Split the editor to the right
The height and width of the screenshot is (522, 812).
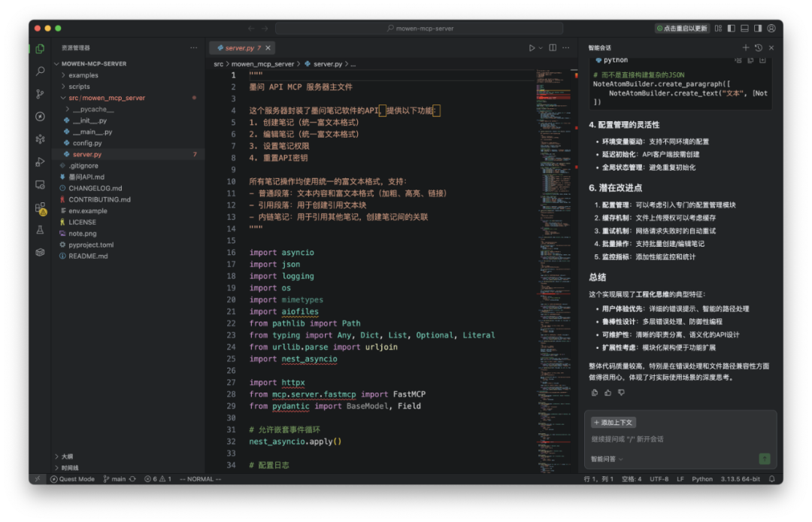coord(553,47)
